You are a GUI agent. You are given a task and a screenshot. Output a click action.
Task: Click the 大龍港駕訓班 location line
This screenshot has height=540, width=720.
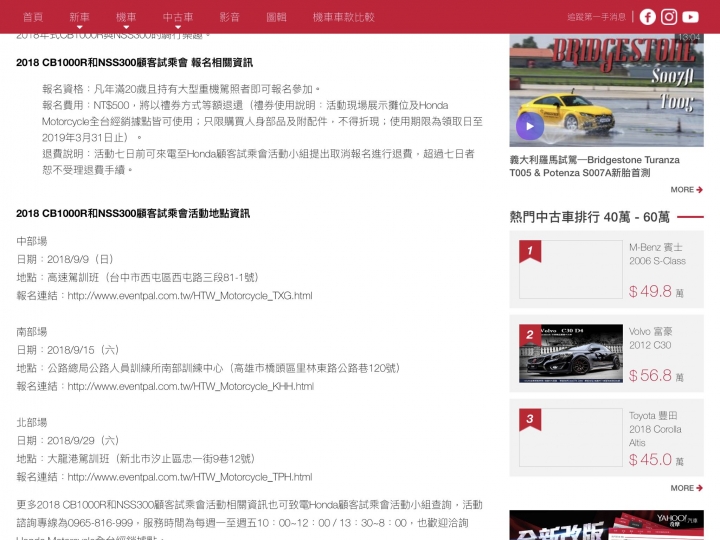point(136,459)
